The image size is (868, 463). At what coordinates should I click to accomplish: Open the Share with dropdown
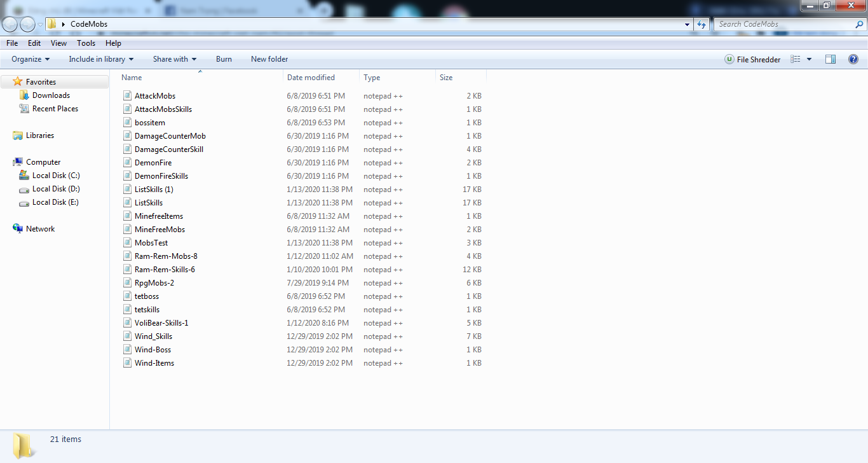(175, 59)
